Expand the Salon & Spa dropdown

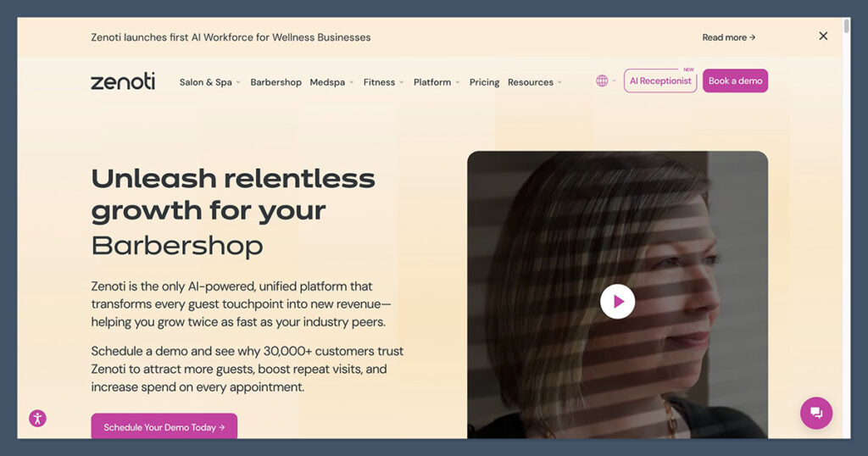(209, 82)
